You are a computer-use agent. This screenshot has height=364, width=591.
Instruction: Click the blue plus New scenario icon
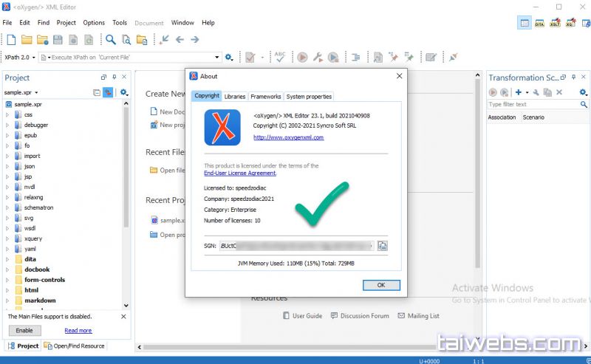pos(519,92)
